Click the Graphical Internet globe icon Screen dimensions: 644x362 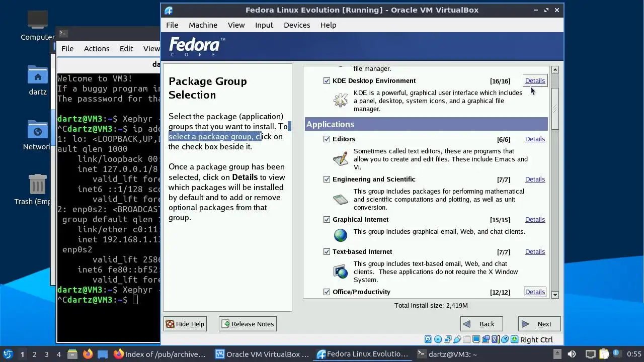(x=341, y=235)
